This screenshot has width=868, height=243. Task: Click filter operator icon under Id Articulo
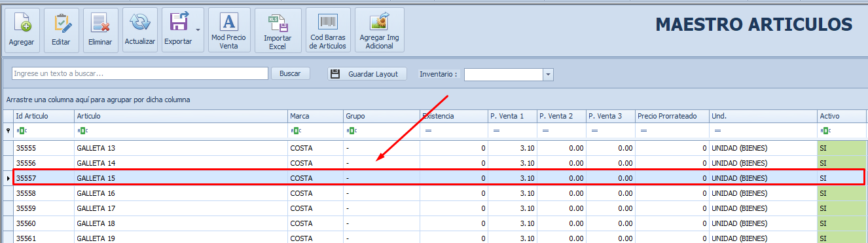pos(21,131)
